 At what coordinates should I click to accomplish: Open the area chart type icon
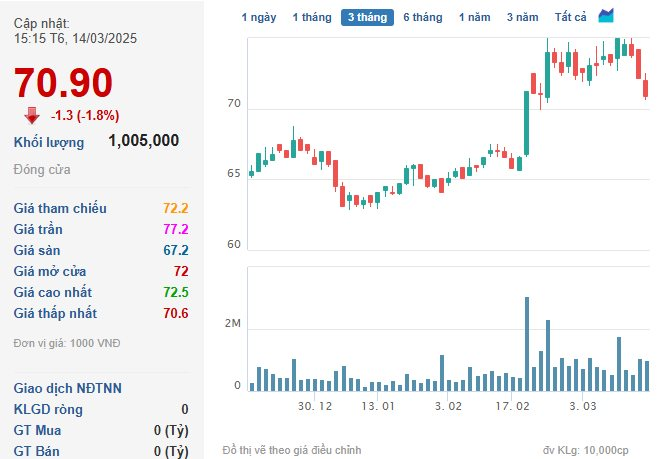point(606,16)
